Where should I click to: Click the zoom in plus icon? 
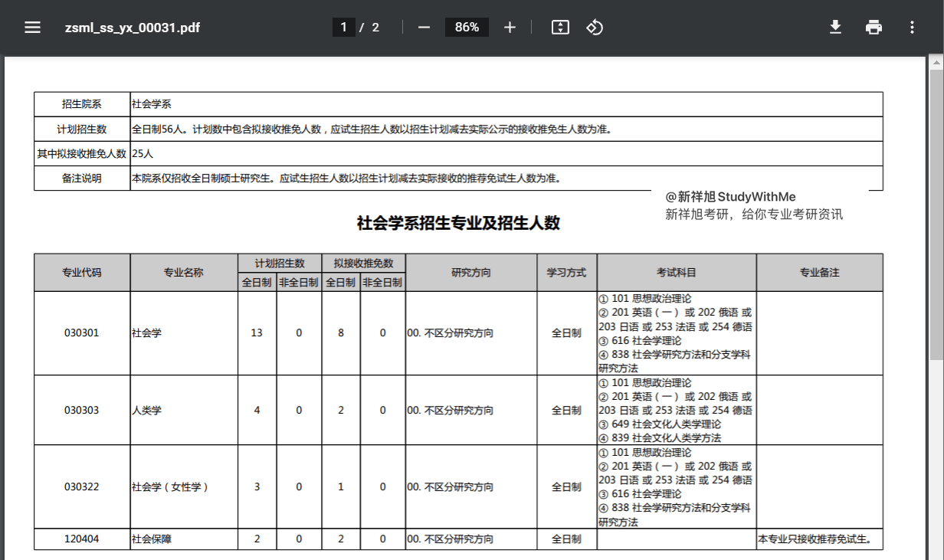click(x=510, y=28)
